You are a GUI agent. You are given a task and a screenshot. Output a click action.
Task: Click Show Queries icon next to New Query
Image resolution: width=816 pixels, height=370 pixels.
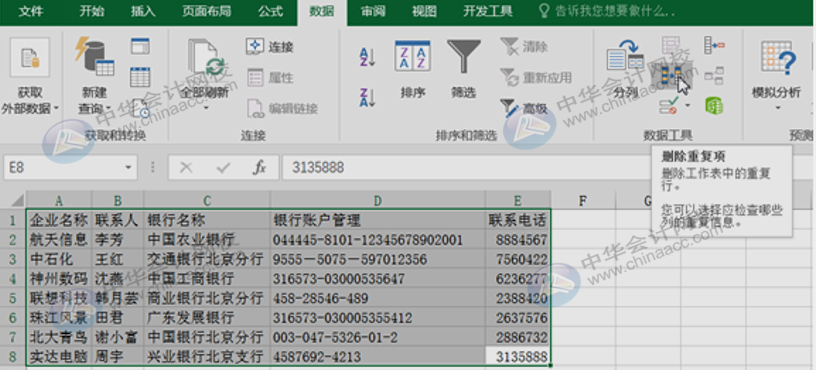tap(140, 46)
